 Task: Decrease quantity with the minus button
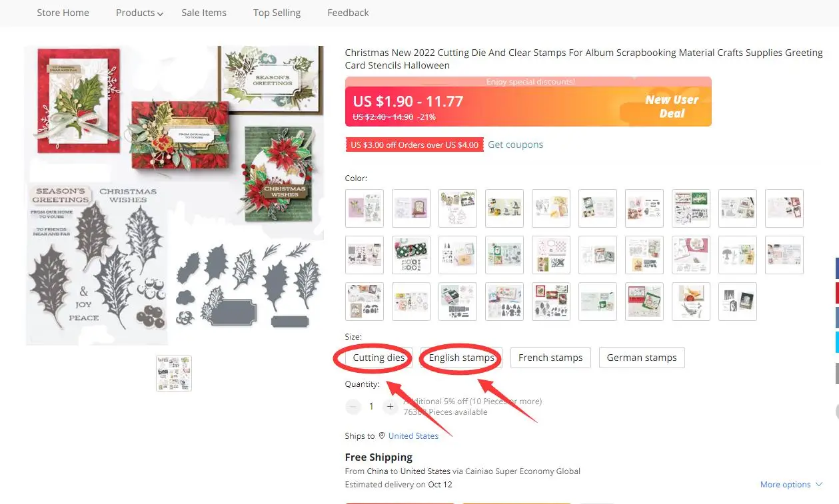(x=353, y=406)
